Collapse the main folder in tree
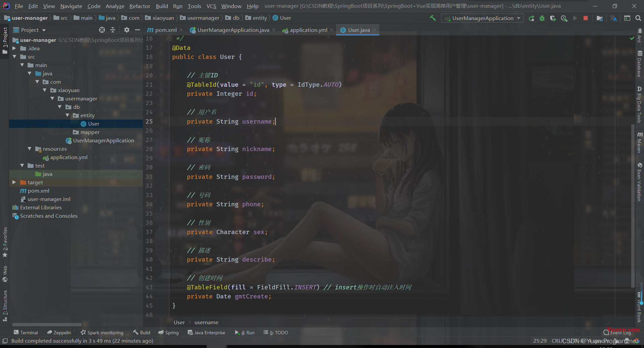 point(22,65)
